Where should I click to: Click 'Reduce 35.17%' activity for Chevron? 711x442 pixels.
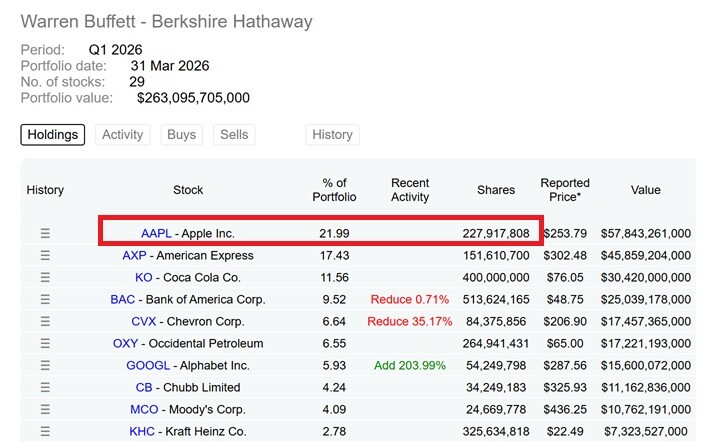point(410,321)
